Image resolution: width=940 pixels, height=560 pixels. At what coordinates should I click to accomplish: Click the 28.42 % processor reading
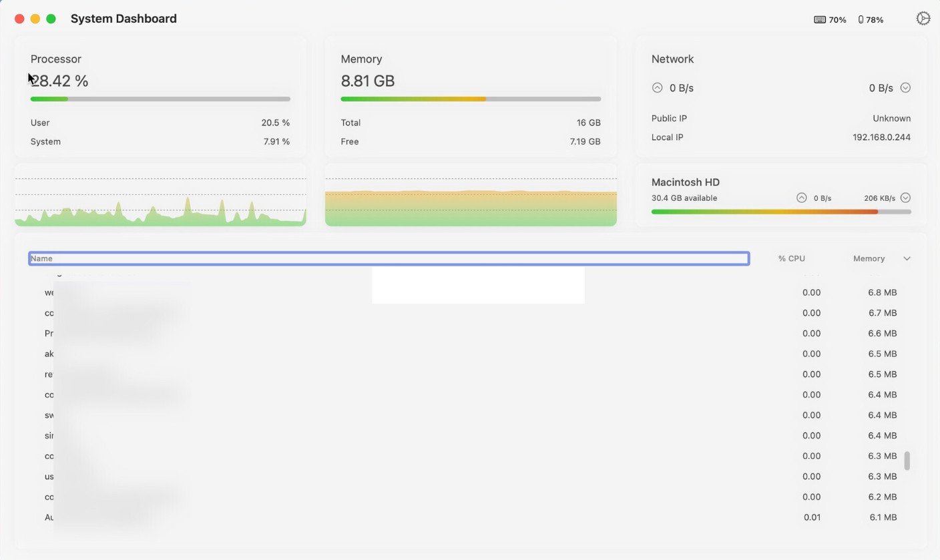tap(59, 81)
